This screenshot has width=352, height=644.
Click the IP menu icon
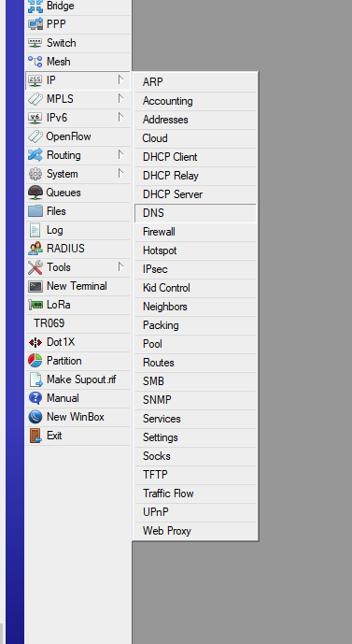(35, 80)
